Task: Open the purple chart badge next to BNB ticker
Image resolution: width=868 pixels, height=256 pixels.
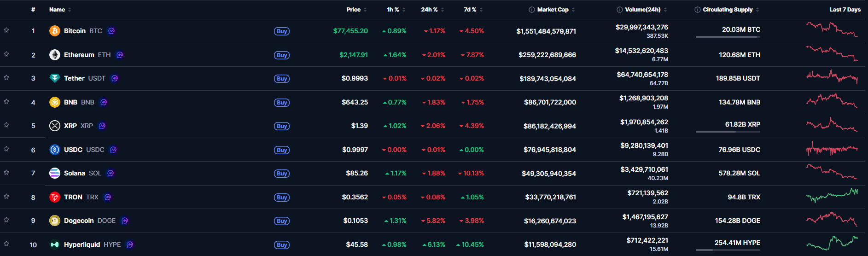Action: [x=104, y=102]
